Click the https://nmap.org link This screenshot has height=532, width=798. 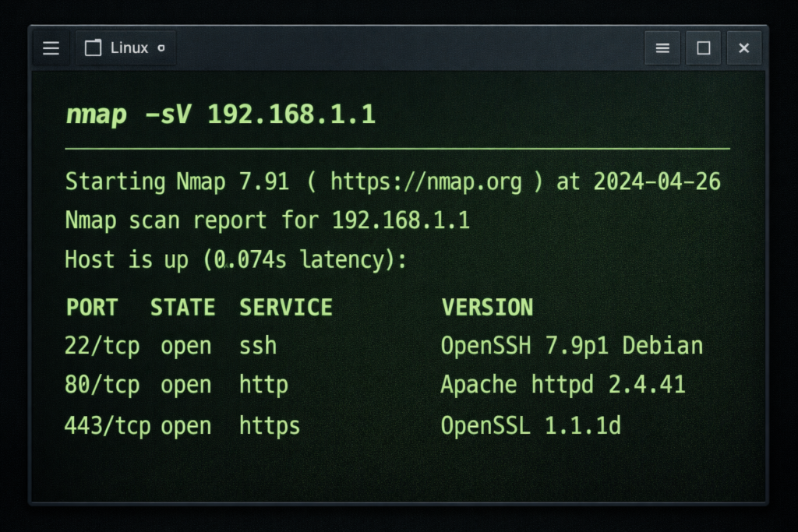pyautogui.click(x=426, y=181)
